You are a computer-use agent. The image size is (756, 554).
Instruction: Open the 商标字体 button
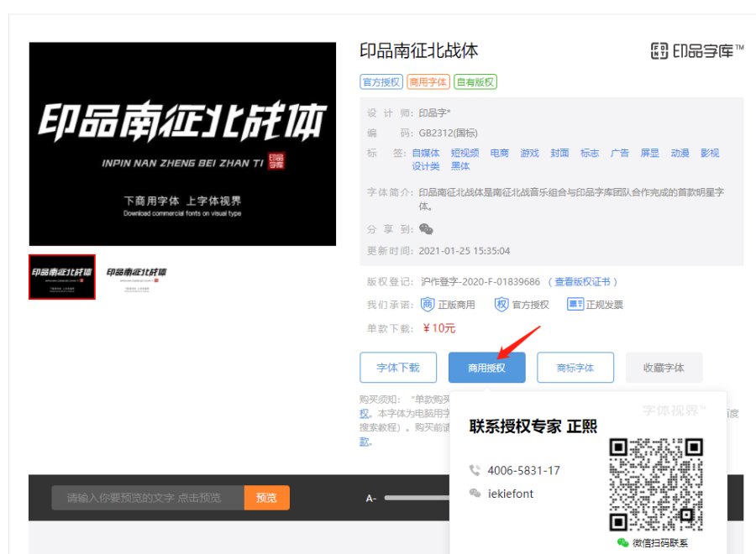(x=575, y=368)
